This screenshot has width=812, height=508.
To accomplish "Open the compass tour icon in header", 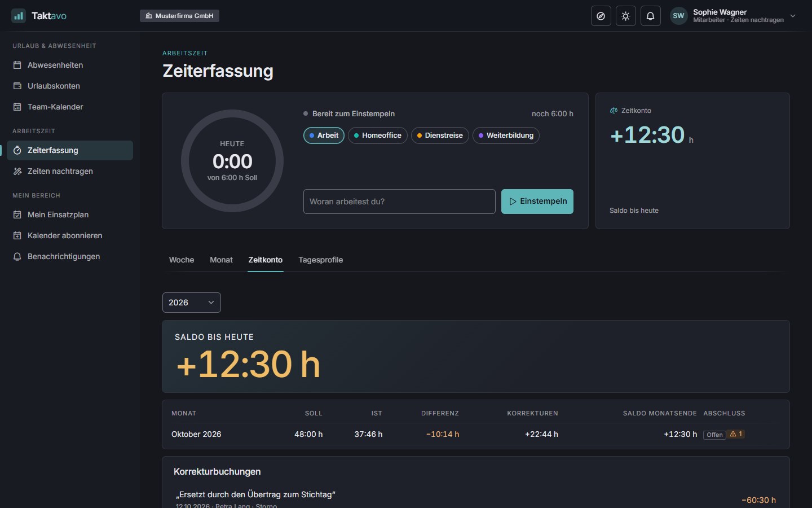I will (x=601, y=16).
